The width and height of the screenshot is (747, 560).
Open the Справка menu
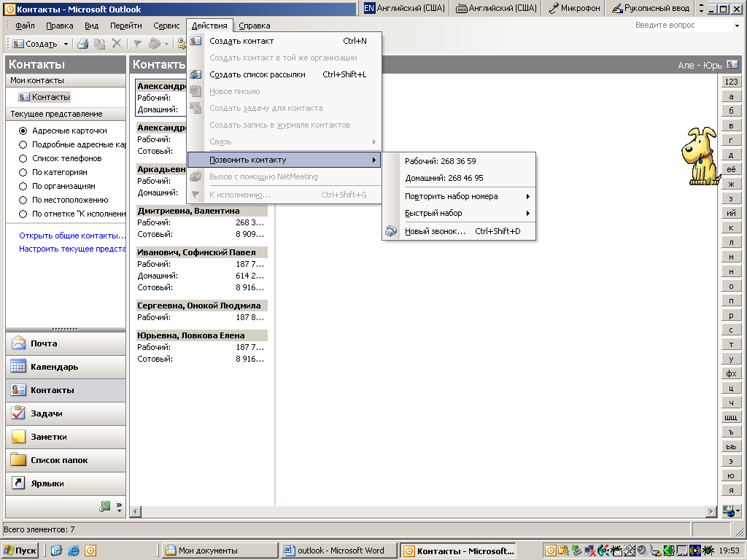pos(255,26)
